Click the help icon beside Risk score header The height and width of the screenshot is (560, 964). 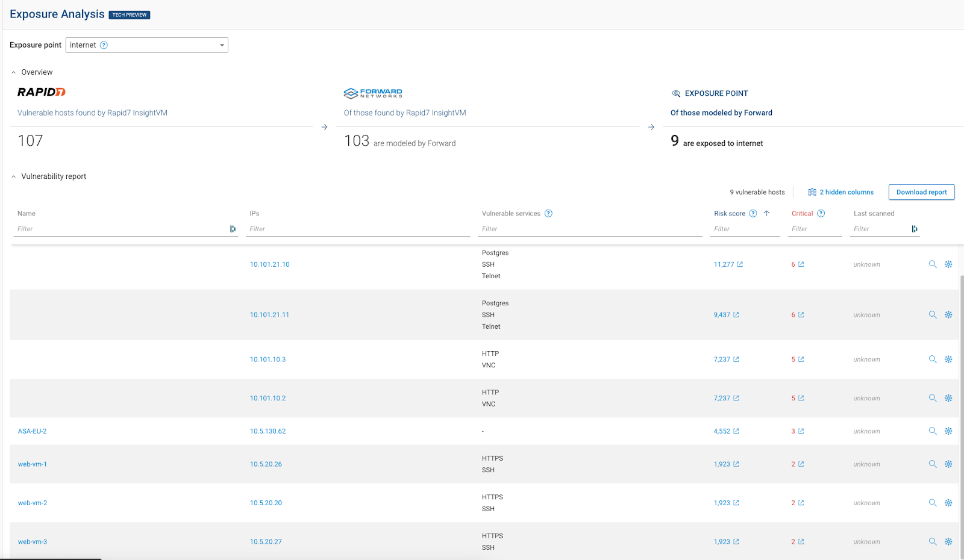pos(753,213)
